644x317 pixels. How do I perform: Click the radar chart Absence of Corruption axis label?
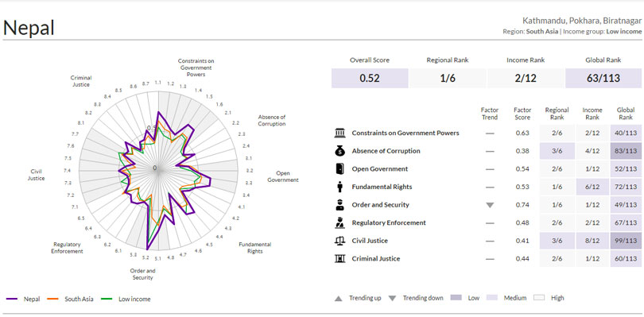[x=271, y=120]
